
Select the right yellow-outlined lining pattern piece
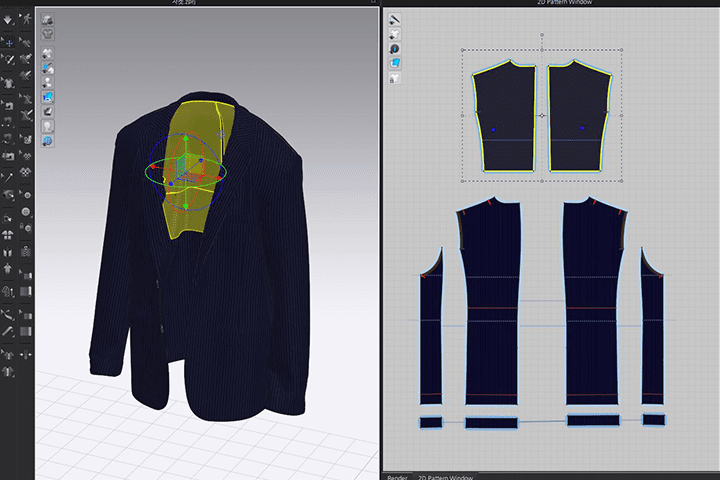click(580, 116)
